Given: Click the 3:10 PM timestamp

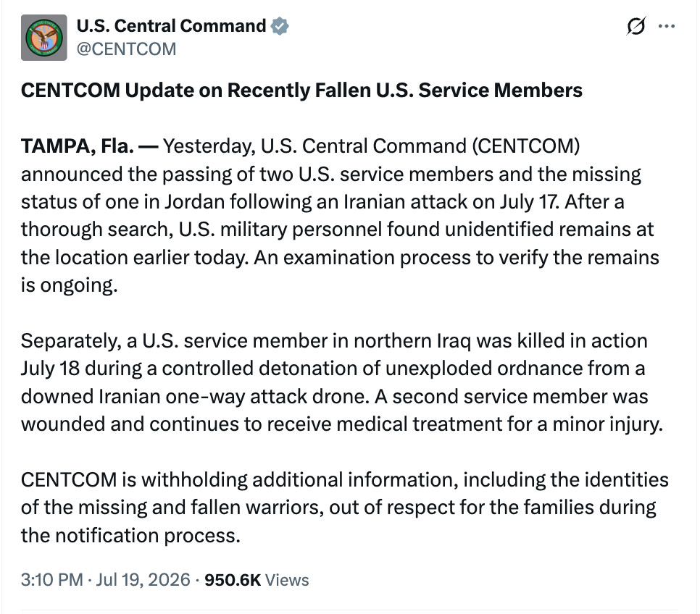Looking at the screenshot, I should pyautogui.click(x=51, y=580).
